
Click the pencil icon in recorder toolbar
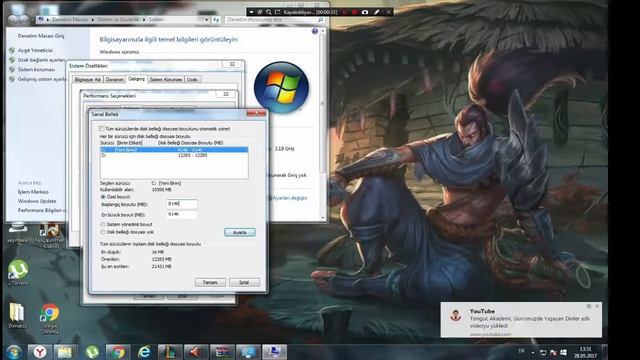click(376, 12)
